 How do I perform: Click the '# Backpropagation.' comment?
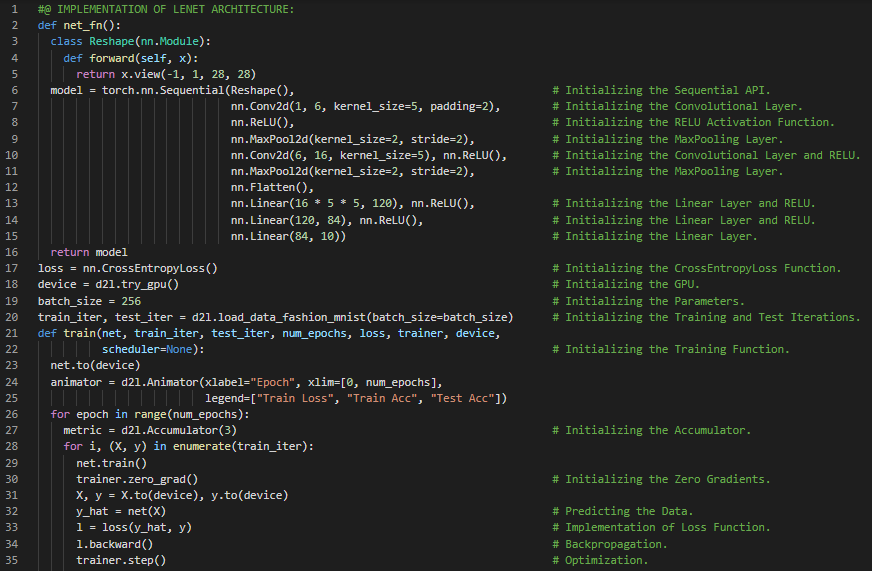[608, 544]
